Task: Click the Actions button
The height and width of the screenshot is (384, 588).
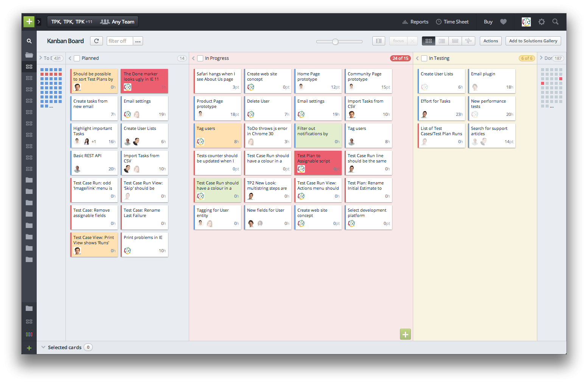Action: click(x=490, y=41)
